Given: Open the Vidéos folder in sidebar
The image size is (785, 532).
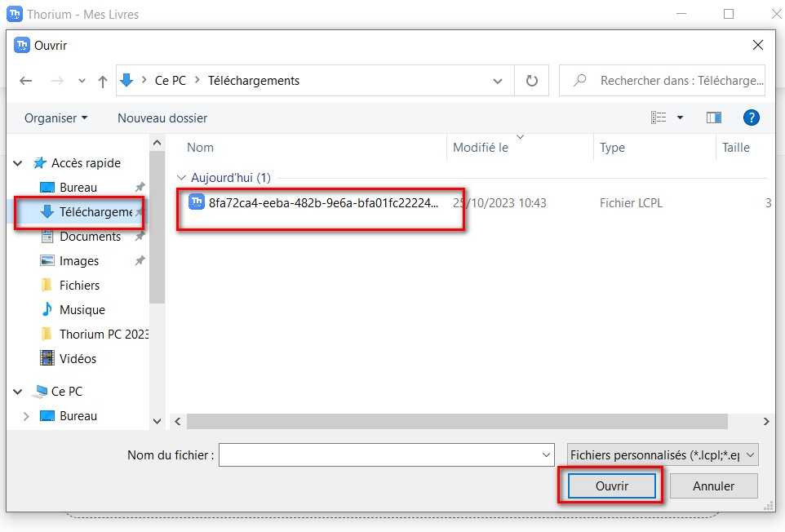Looking at the screenshot, I should coord(78,359).
